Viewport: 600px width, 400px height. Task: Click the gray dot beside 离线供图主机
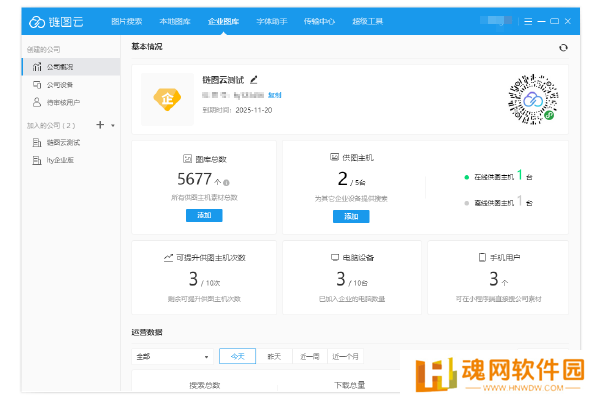(x=466, y=203)
